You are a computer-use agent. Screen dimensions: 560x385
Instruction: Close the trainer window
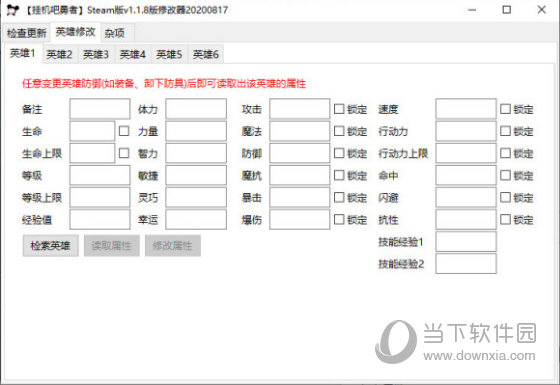pos(541,10)
